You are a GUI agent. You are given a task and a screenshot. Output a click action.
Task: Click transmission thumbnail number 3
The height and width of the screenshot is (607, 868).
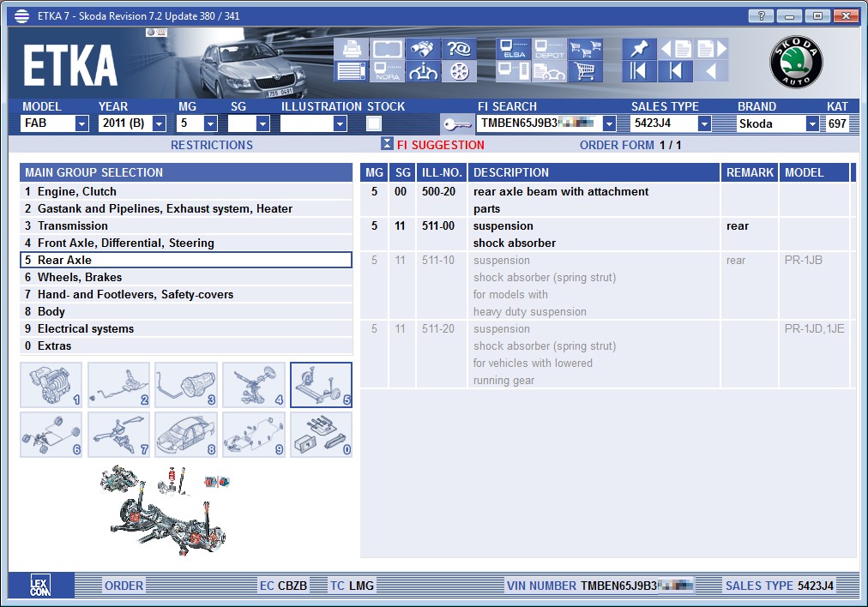[x=186, y=385]
